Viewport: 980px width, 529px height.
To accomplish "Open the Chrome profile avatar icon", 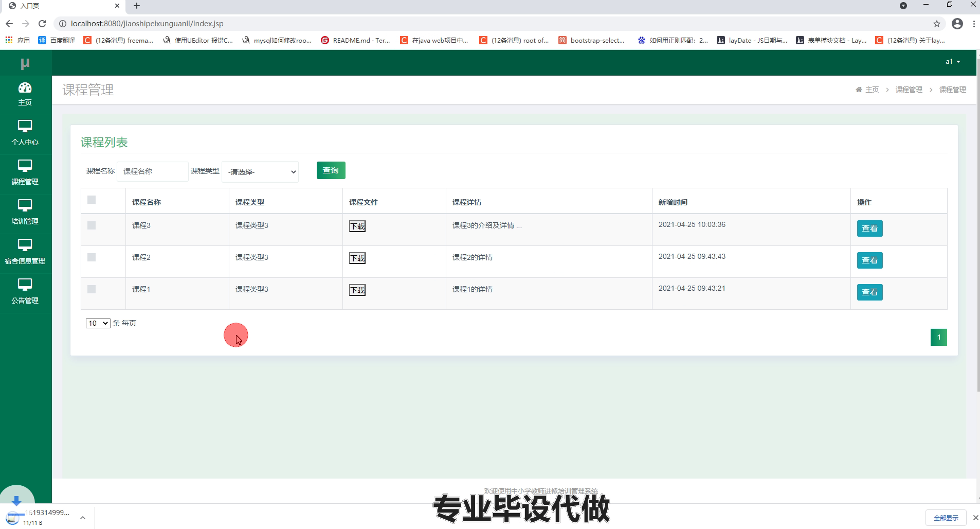I will [x=957, y=24].
